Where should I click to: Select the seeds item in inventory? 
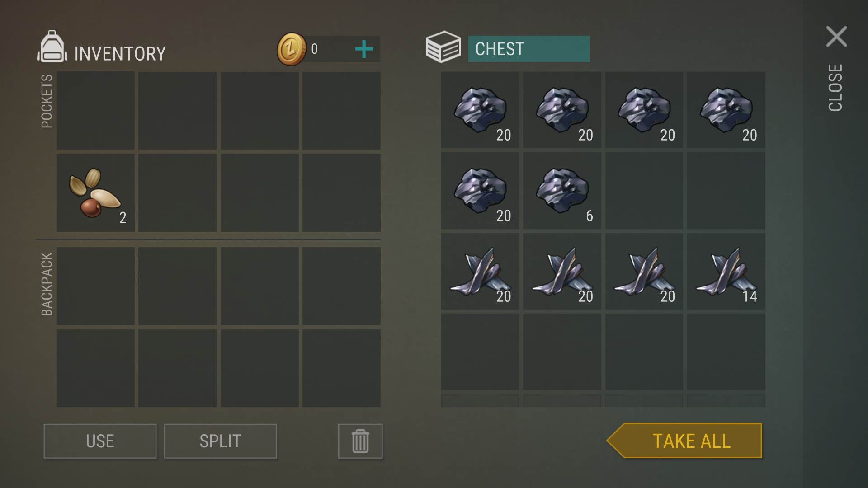(x=95, y=193)
